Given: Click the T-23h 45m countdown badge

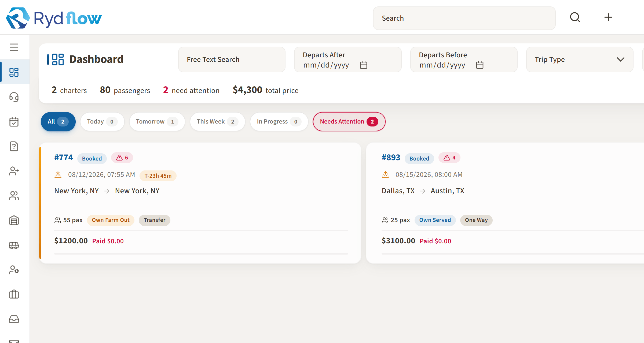Looking at the screenshot, I should [x=158, y=176].
